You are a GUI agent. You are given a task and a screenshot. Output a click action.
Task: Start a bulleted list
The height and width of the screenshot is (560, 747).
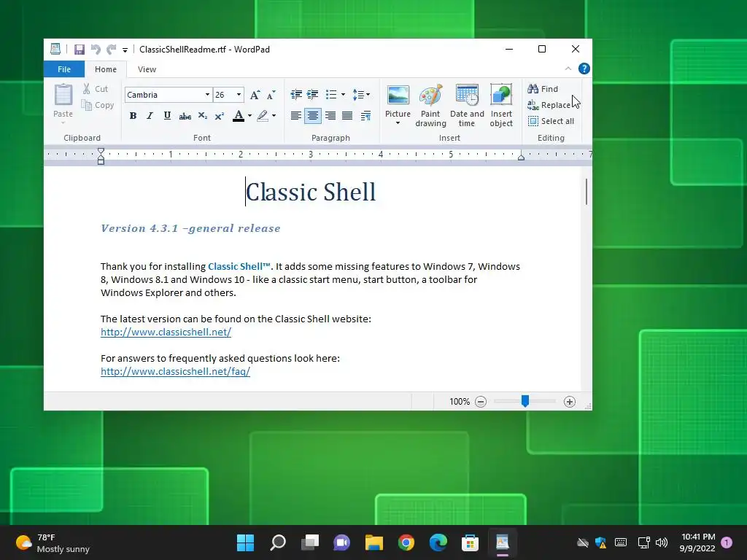point(331,94)
